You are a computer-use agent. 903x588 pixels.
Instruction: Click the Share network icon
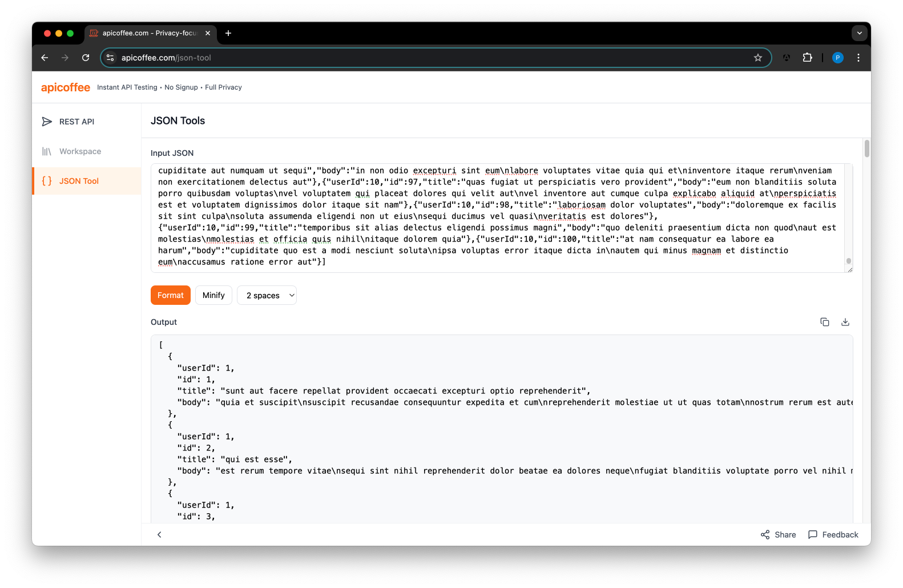click(x=765, y=535)
